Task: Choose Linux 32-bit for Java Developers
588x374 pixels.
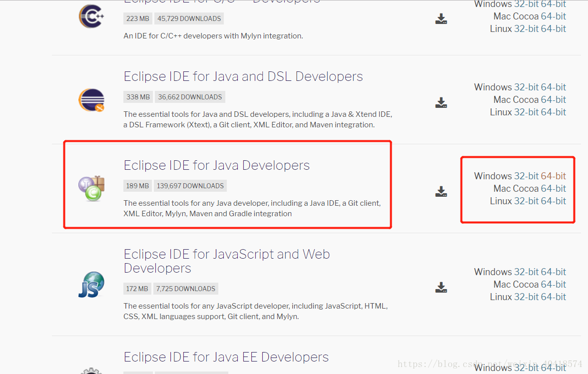Action: 526,201
